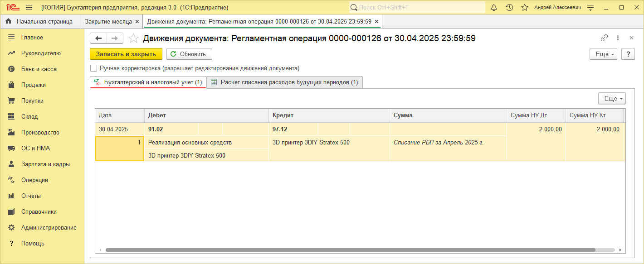Copy link to this document

604,38
